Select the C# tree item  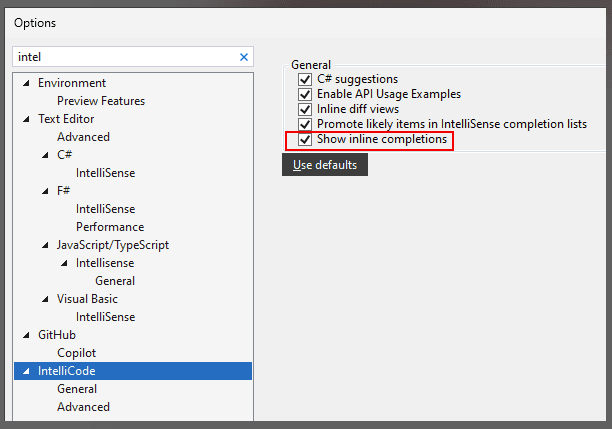(x=64, y=155)
